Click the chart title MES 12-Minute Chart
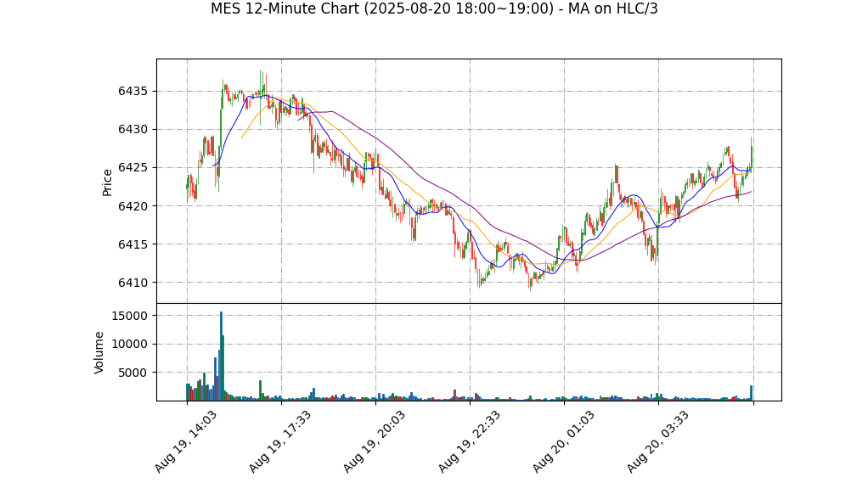The image size is (868, 488). pos(434,8)
